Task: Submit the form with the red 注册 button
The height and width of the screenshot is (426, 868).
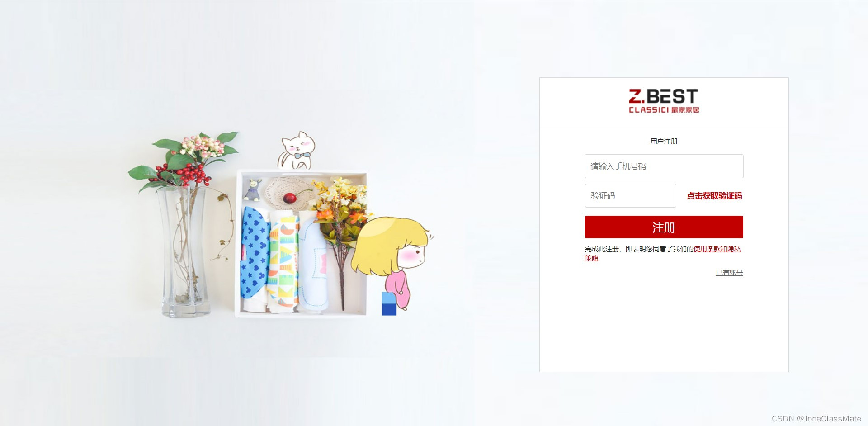Action: point(664,227)
